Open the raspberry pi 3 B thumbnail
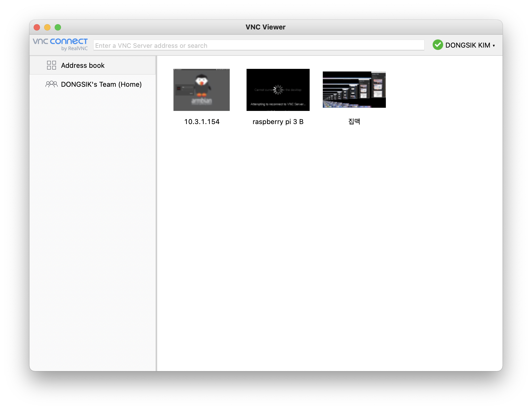 pos(278,90)
